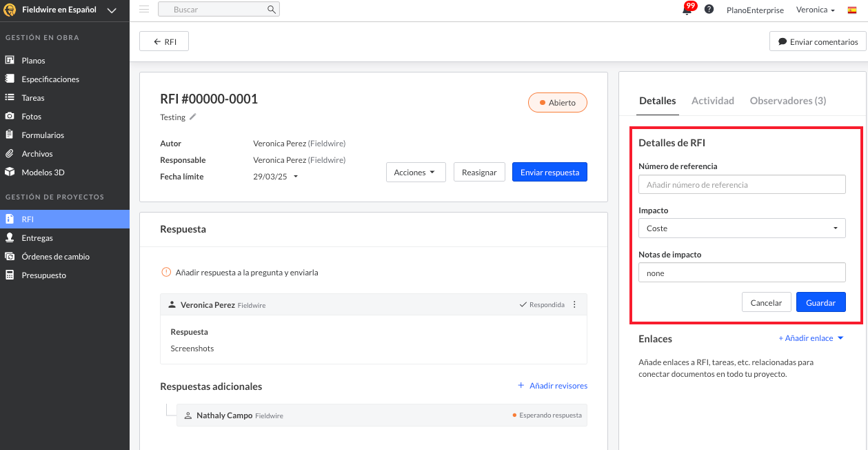This screenshot has width=868, height=450.
Task: Expand the Fieldwire en Español project dropdown
Action: pyautogui.click(x=112, y=10)
